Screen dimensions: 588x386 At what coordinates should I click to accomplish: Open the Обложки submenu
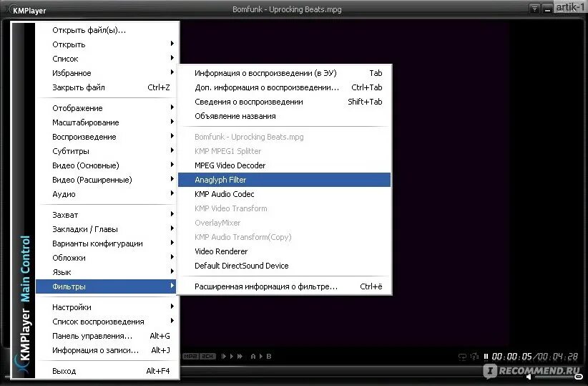[x=107, y=258]
